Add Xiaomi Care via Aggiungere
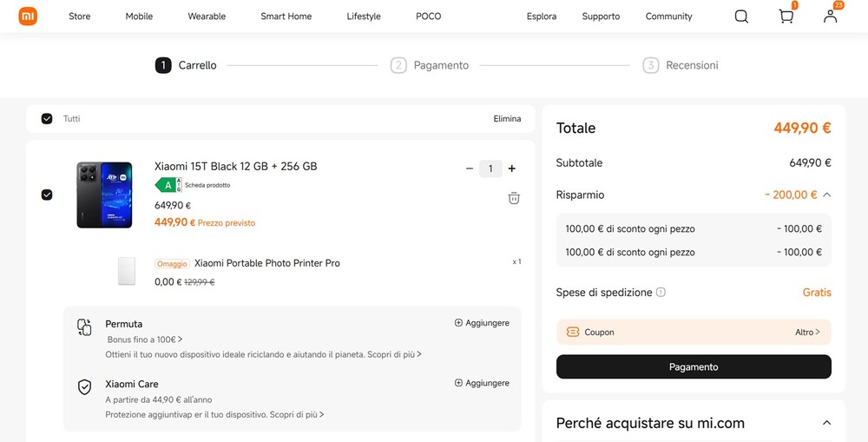Screen dimensions: 868x442 (482, 383)
